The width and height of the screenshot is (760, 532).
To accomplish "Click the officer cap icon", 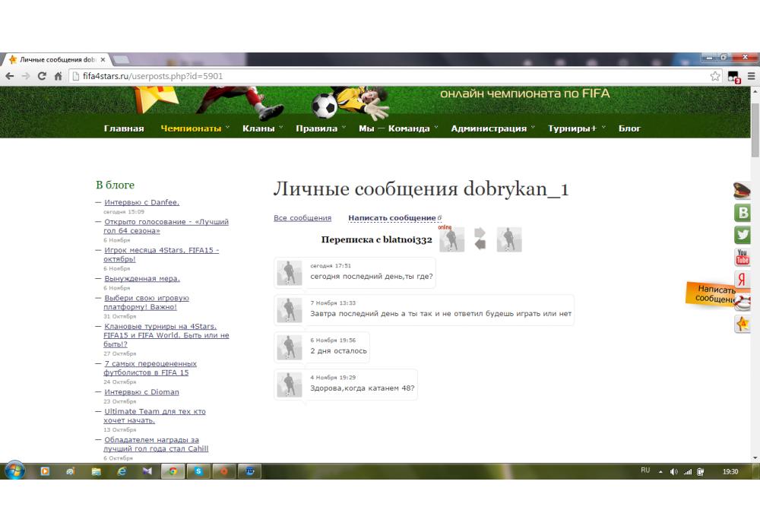I will tap(742, 191).
